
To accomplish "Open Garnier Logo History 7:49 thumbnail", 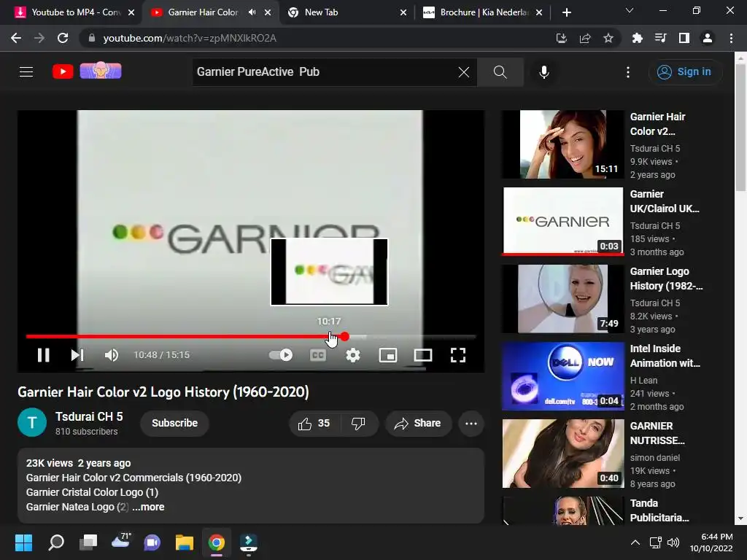I will (563, 298).
